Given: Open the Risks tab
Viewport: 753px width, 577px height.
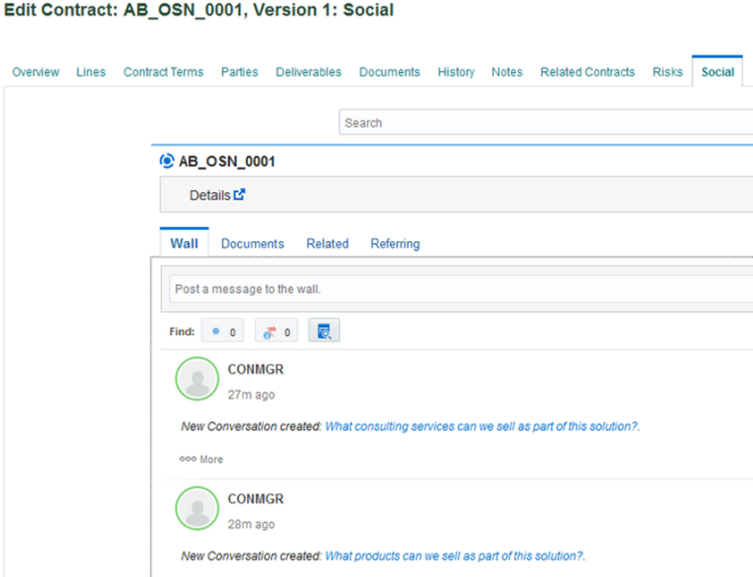Looking at the screenshot, I should (668, 72).
